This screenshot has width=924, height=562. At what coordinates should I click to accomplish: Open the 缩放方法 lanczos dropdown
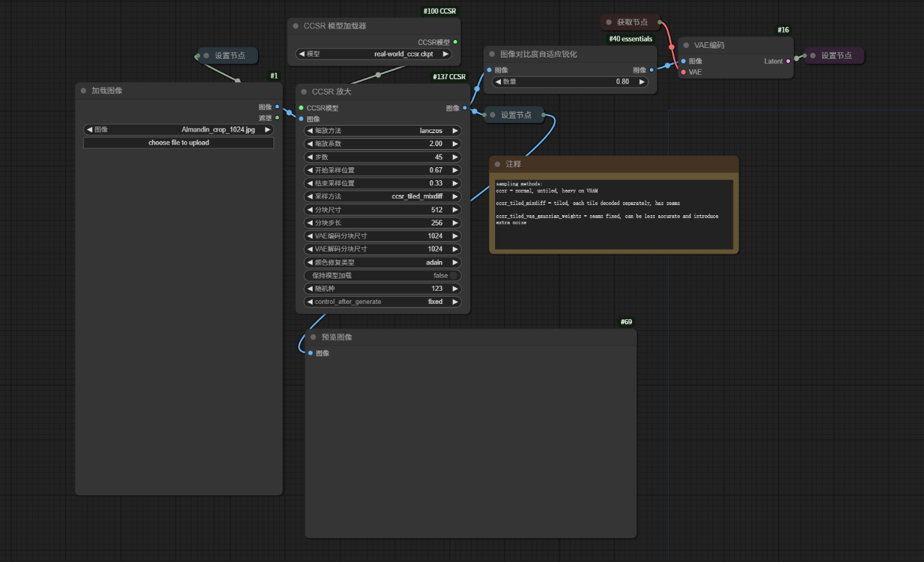pos(382,131)
